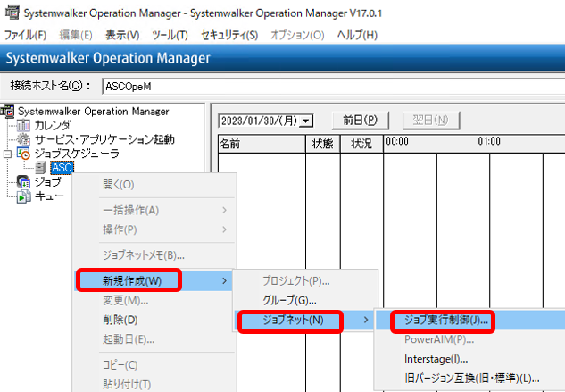Choose Interstage(I)... in submenu
The image size is (565, 392).
pyautogui.click(x=470, y=359)
